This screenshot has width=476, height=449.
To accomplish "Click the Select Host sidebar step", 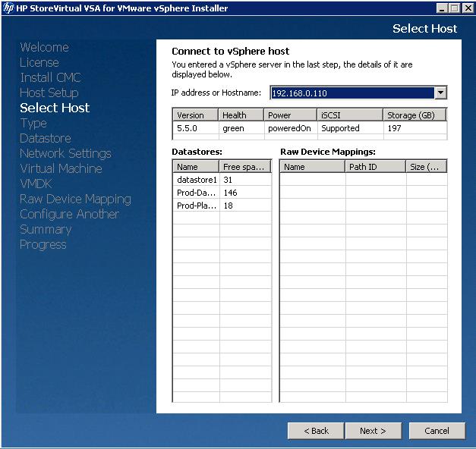I will tap(55, 108).
